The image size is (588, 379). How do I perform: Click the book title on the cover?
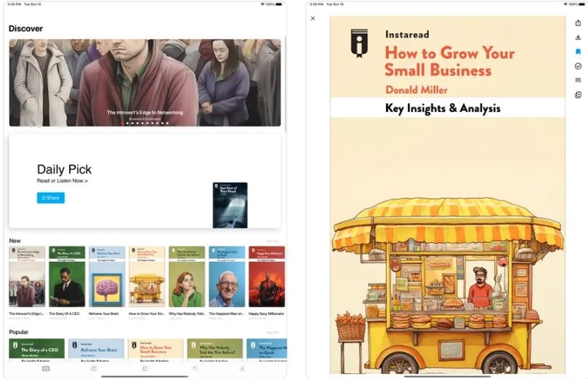pyautogui.click(x=450, y=62)
